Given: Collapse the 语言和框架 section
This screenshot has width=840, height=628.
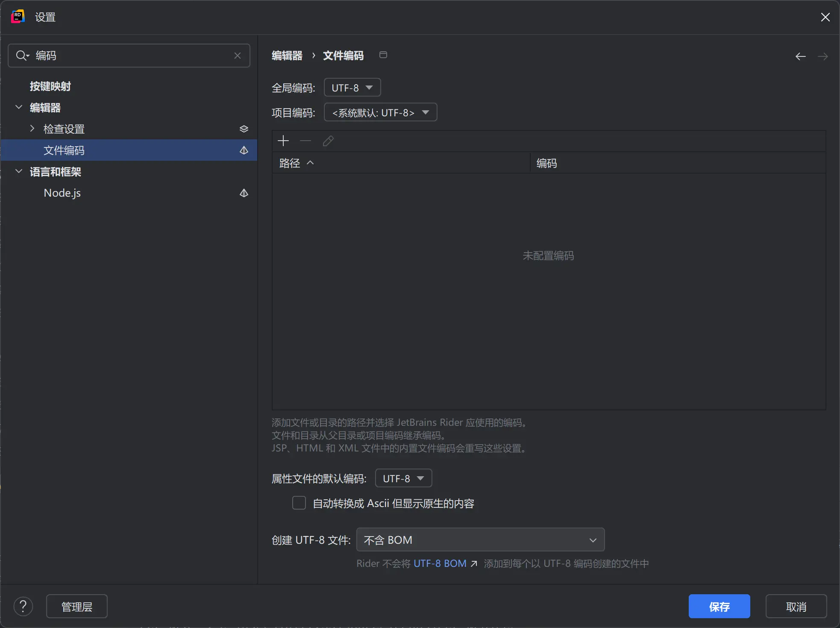Looking at the screenshot, I should [x=19, y=171].
